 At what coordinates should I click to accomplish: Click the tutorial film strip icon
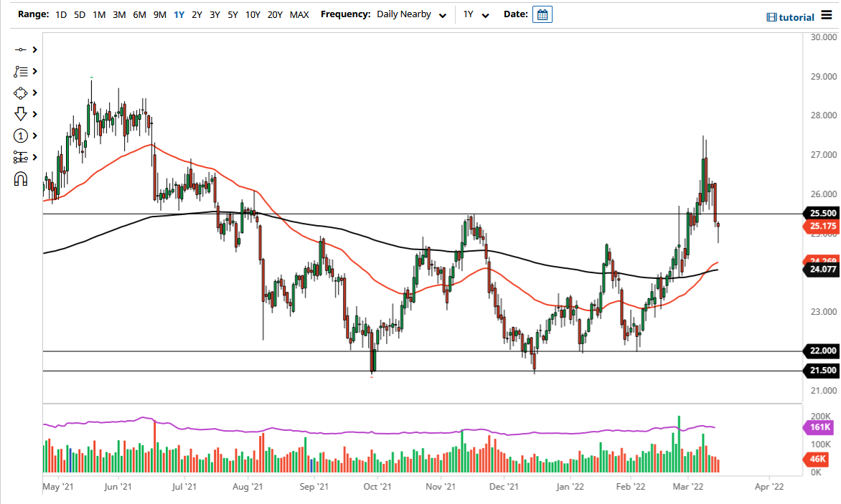(771, 17)
